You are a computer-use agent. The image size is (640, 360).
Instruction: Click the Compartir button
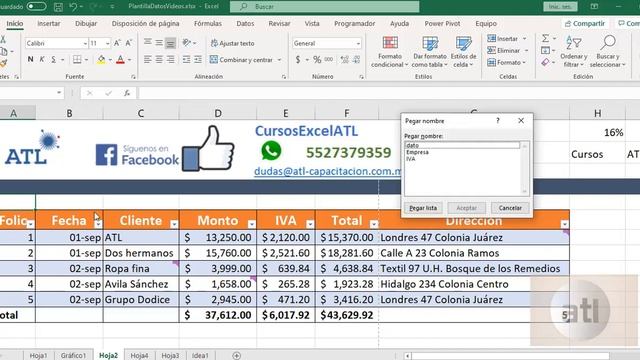[x=584, y=24]
